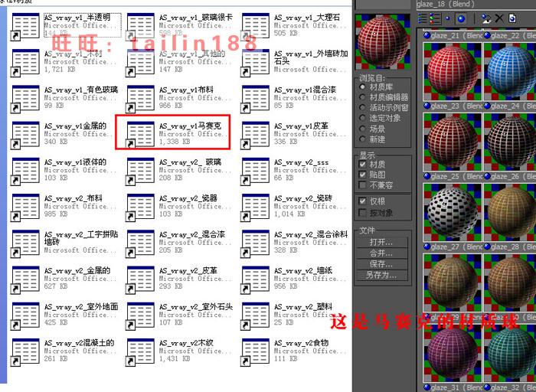536x392 pixels.
Task: Click the 打开... file button
Action: (383, 242)
